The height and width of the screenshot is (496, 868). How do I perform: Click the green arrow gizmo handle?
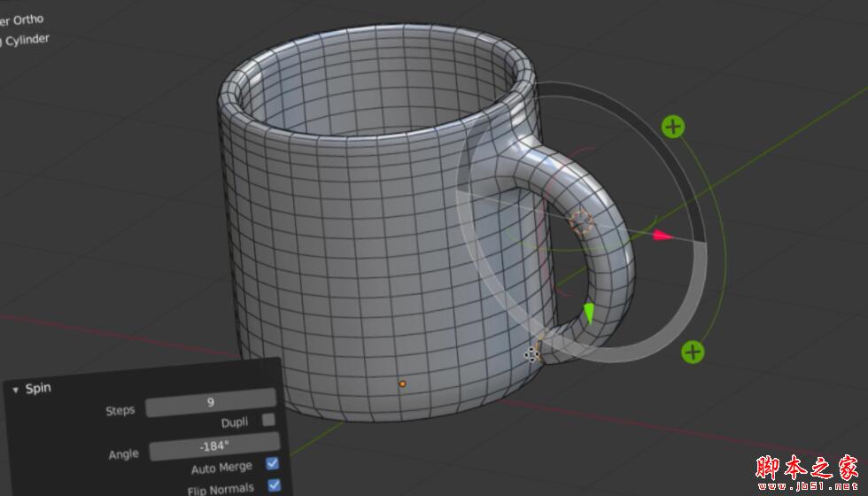tap(589, 313)
